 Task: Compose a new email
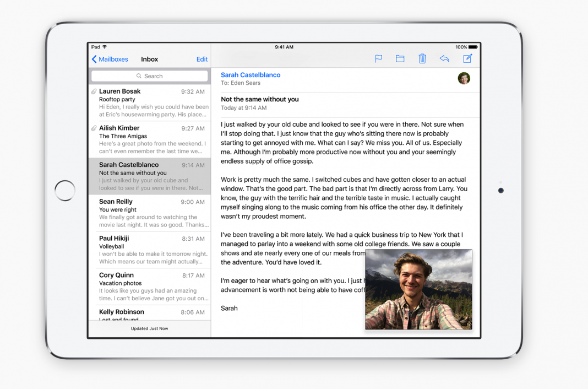[467, 58]
